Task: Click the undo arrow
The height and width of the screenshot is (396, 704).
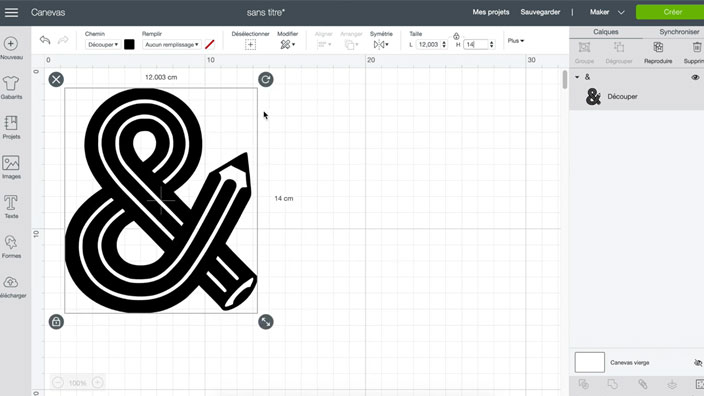Action: (x=45, y=40)
